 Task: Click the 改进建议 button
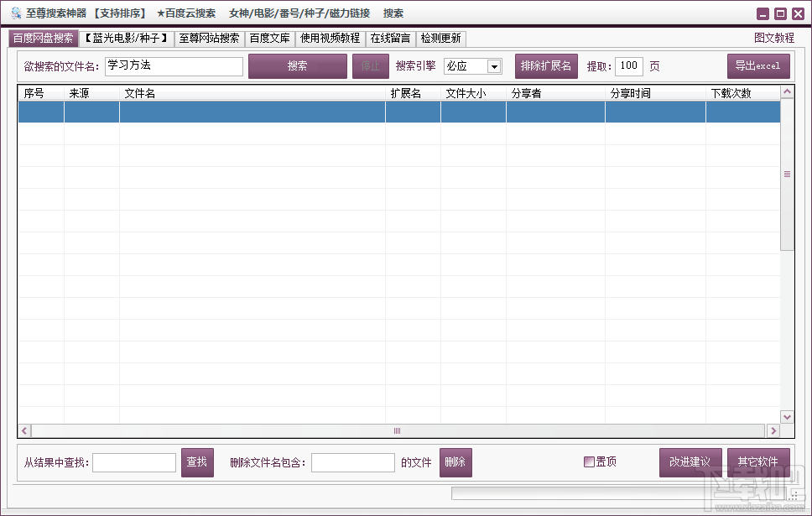coord(690,462)
